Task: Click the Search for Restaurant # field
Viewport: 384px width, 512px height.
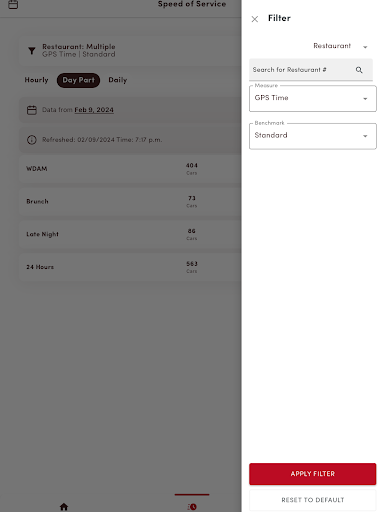Action: 311,70
